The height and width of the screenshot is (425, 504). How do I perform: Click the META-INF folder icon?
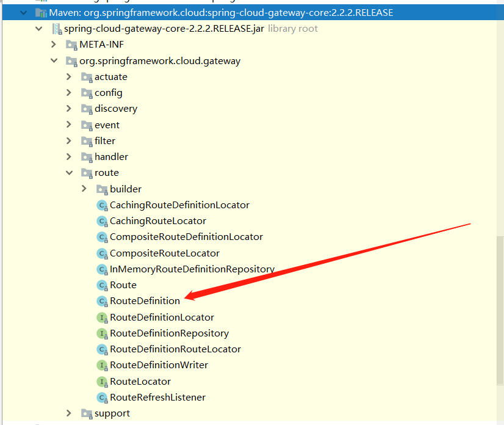(x=71, y=45)
